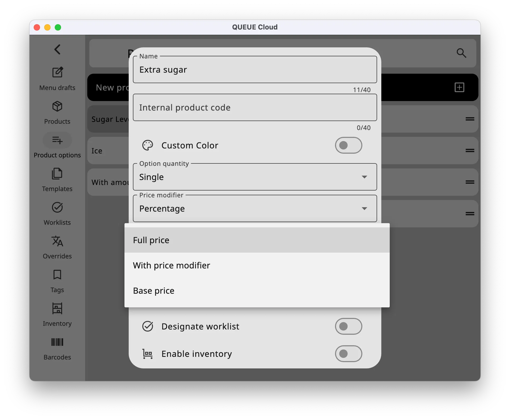Enable the Designate worklist switch
Viewport: 510px width, 420px height.
pyautogui.click(x=348, y=326)
